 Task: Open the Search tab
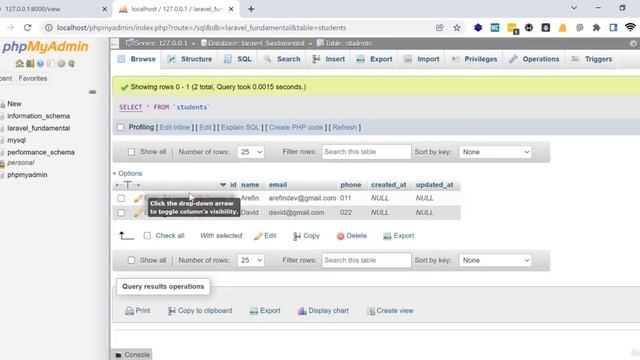pos(282,59)
